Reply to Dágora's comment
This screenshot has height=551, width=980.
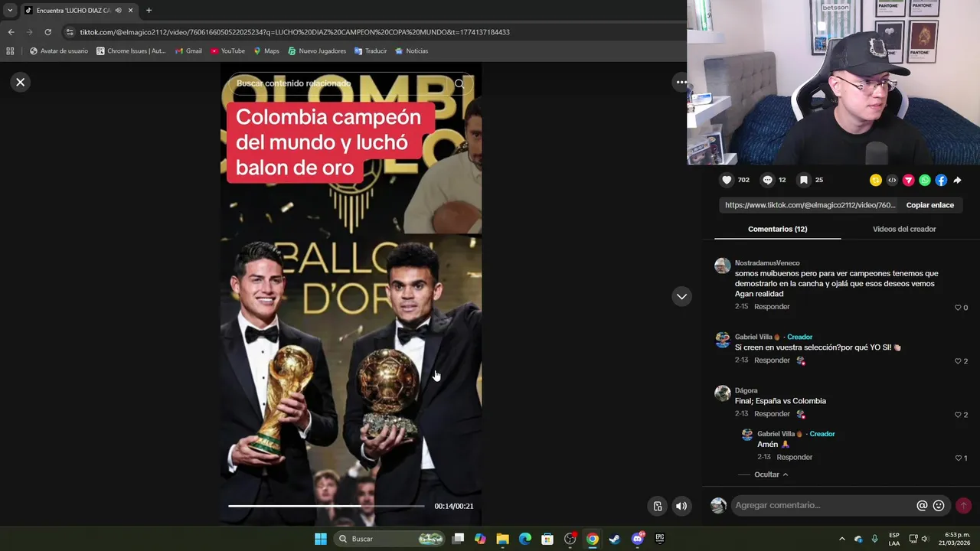[x=772, y=414]
